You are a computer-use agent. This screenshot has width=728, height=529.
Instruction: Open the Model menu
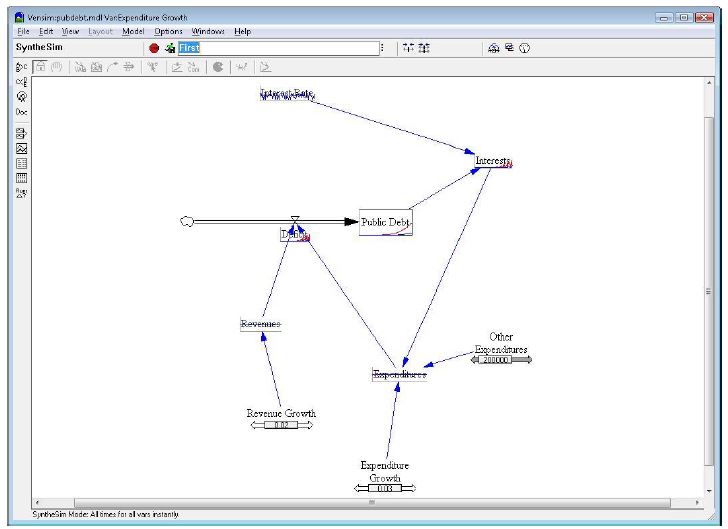[x=133, y=32]
